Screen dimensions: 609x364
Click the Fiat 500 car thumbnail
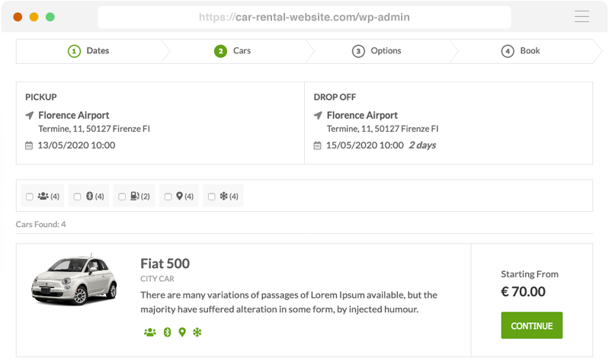(x=74, y=279)
